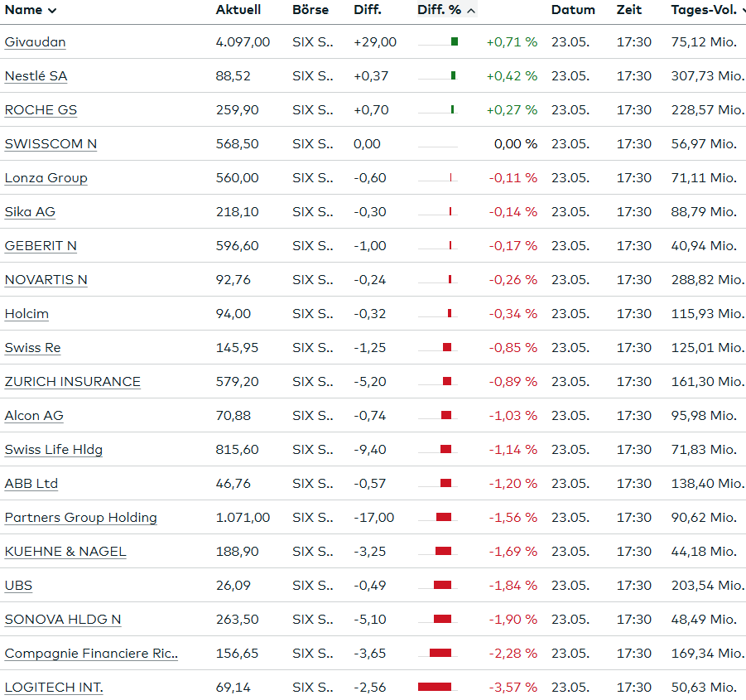Sort the table by the Name column header
Image resolution: width=746 pixels, height=700 pixels.
tap(31, 10)
